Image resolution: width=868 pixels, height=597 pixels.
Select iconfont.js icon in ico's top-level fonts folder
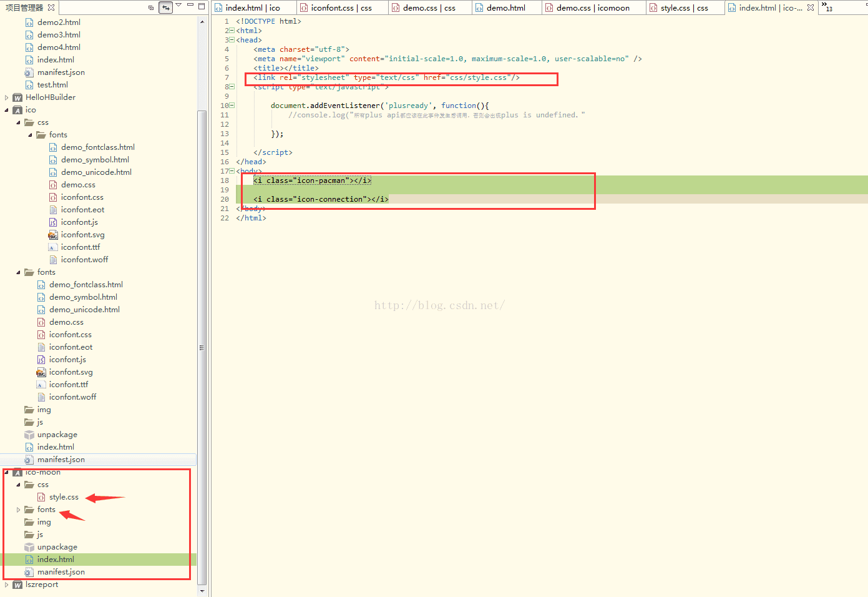point(41,360)
